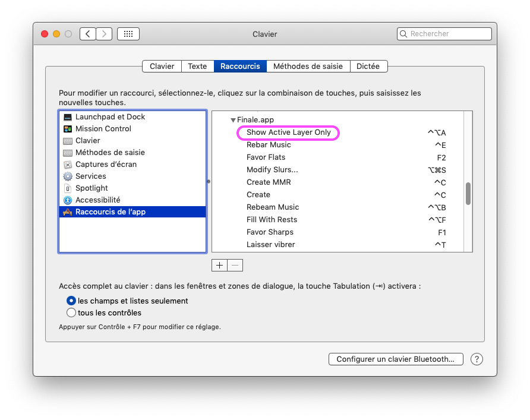Open the Méthodes de saisie tab
Image resolution: width=530 pixels, height=420 pixels.
[x=308, y=67]
